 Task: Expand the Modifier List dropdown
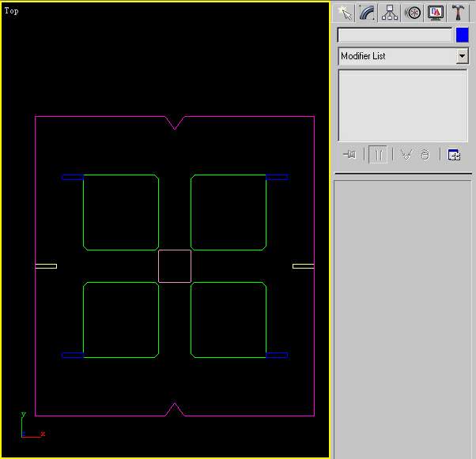pos(403,56)
